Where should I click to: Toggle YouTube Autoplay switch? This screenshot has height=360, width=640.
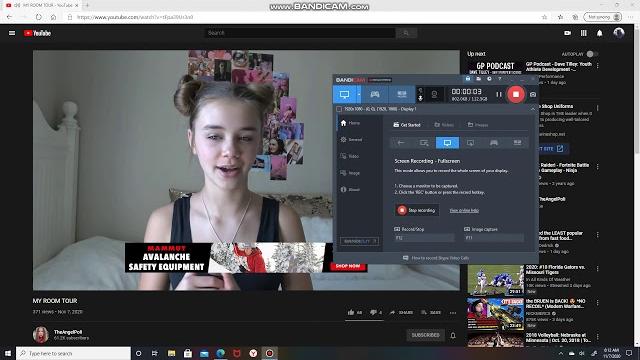[591, 54]
